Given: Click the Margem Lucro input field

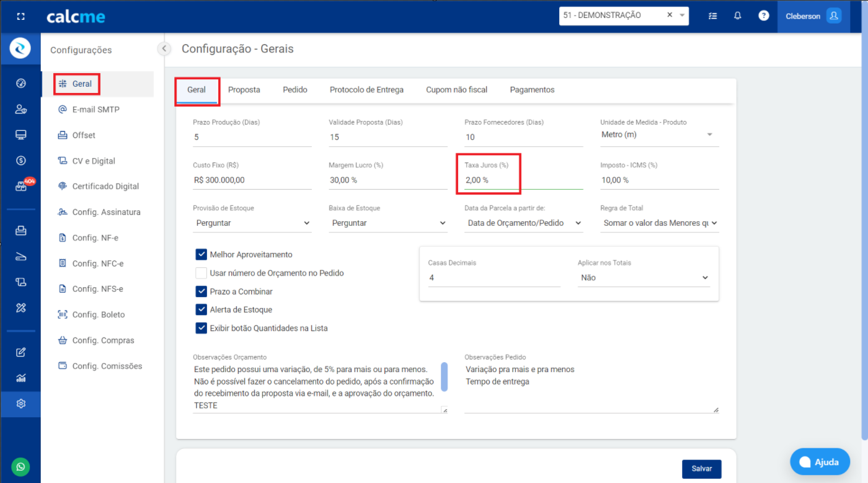Looking at the screenshot, I should [387, 180].
